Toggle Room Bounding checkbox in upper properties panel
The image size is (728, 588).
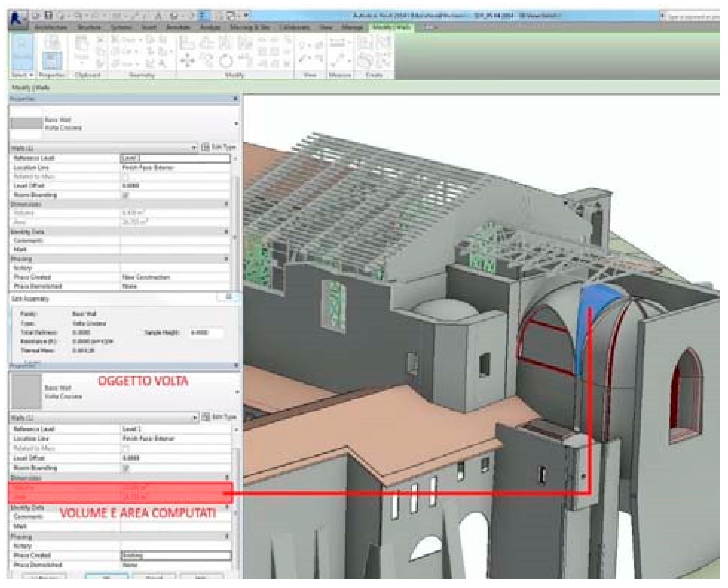(125, 195)
